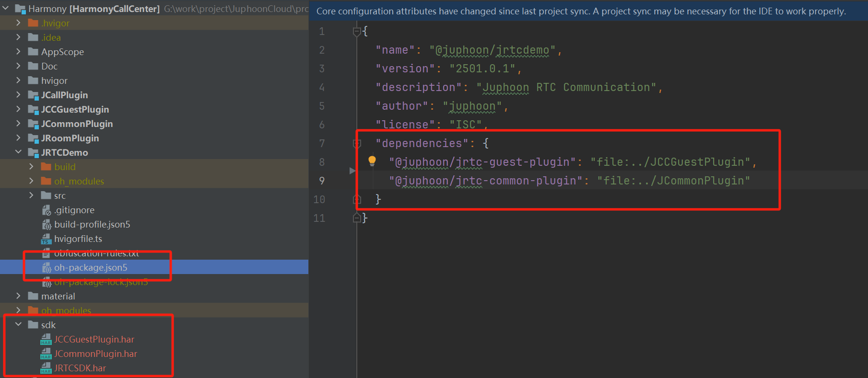Click the AppScope folder icon
This screenshot has width=868, height=378.
(x=33, y=52)
